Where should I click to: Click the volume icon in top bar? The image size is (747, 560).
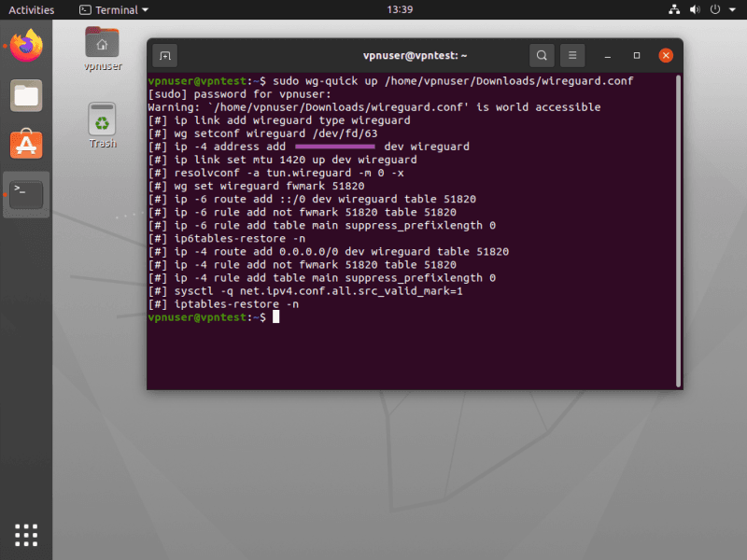point(696,10)
